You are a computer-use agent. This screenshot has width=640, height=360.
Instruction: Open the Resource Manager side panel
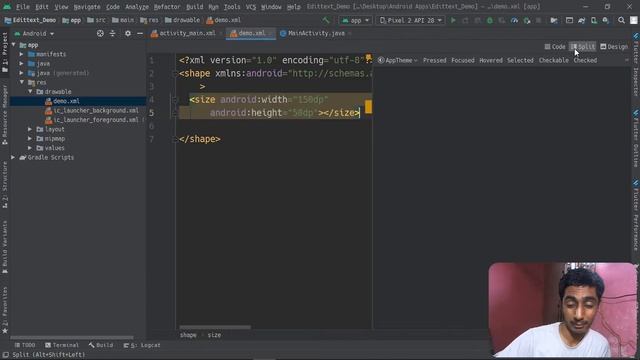click(4, 115)
